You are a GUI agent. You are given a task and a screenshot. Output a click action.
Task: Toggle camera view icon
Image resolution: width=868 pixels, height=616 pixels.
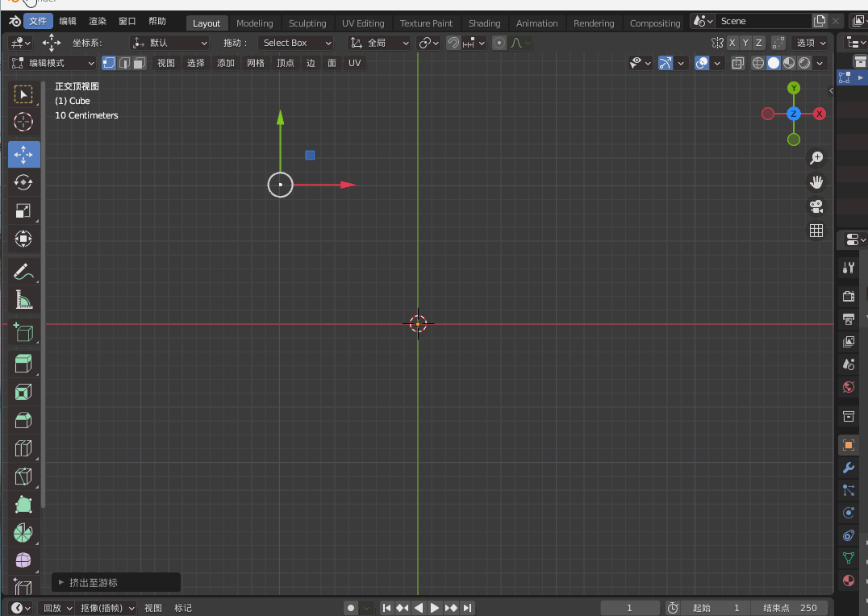tap(816, 206)
